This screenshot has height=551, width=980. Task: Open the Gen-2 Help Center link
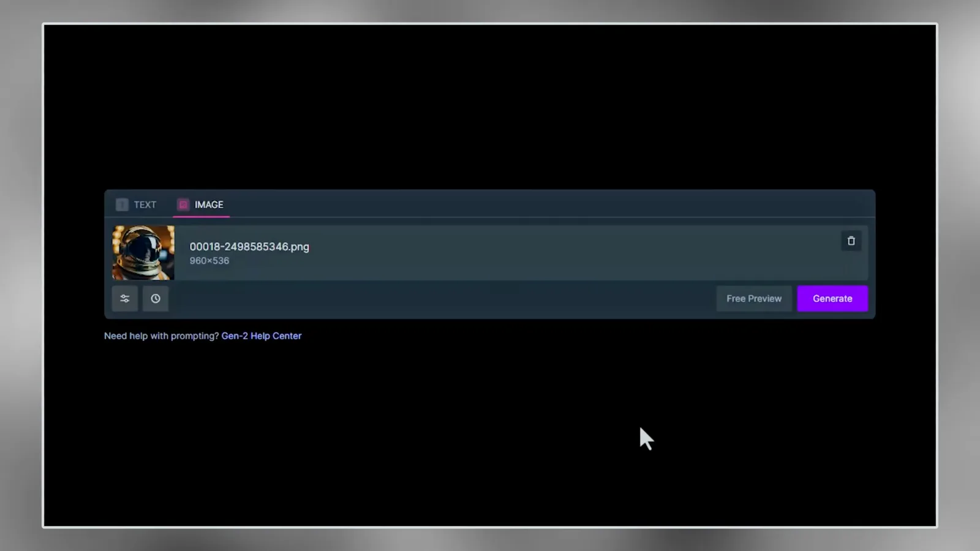click(262, 335)
